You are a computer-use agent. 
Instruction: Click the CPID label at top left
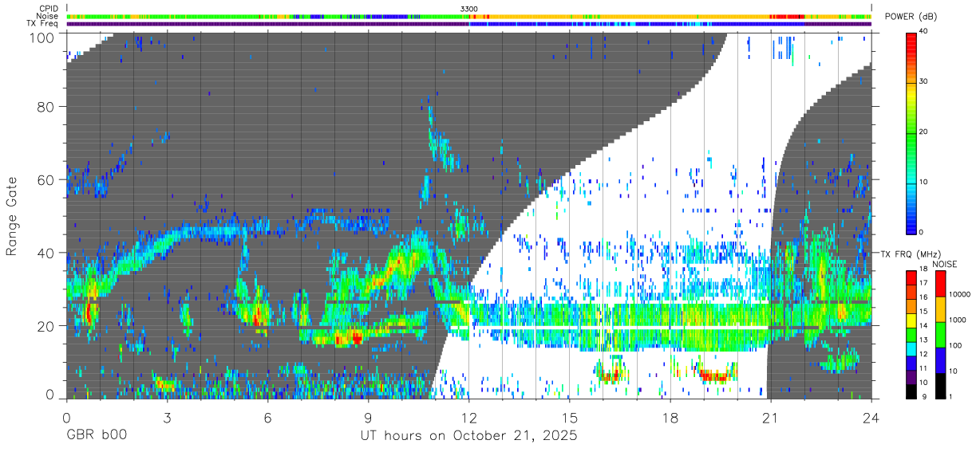tap(49, 9)
